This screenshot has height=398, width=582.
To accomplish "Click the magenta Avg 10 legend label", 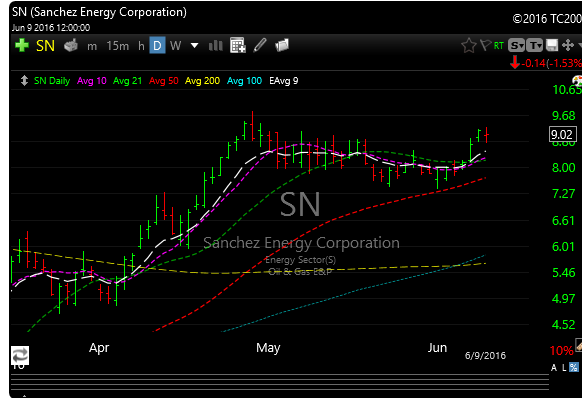I will (92, 81).
